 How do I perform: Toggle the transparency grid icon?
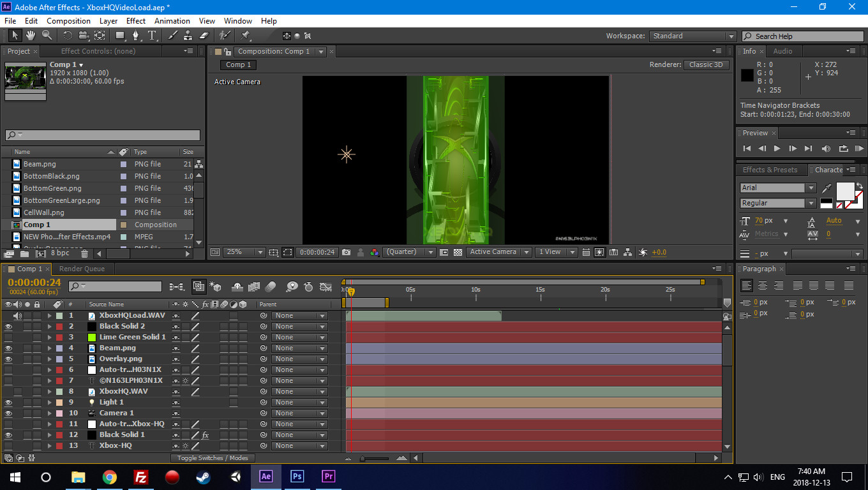coord(458,252)
